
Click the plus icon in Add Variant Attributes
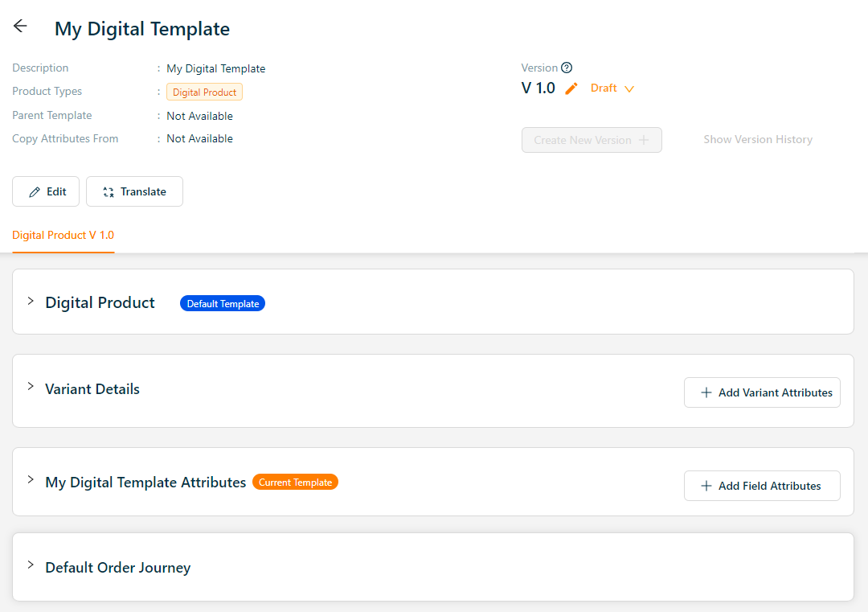coord(706,392)
